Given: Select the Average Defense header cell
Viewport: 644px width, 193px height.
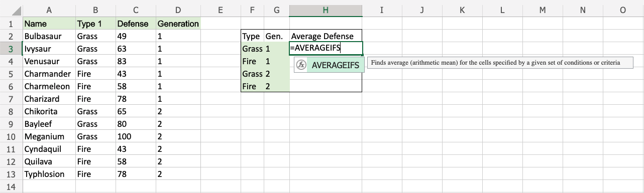Looking at the screenshot, I should pyautogui.click(x=326, y=36).
